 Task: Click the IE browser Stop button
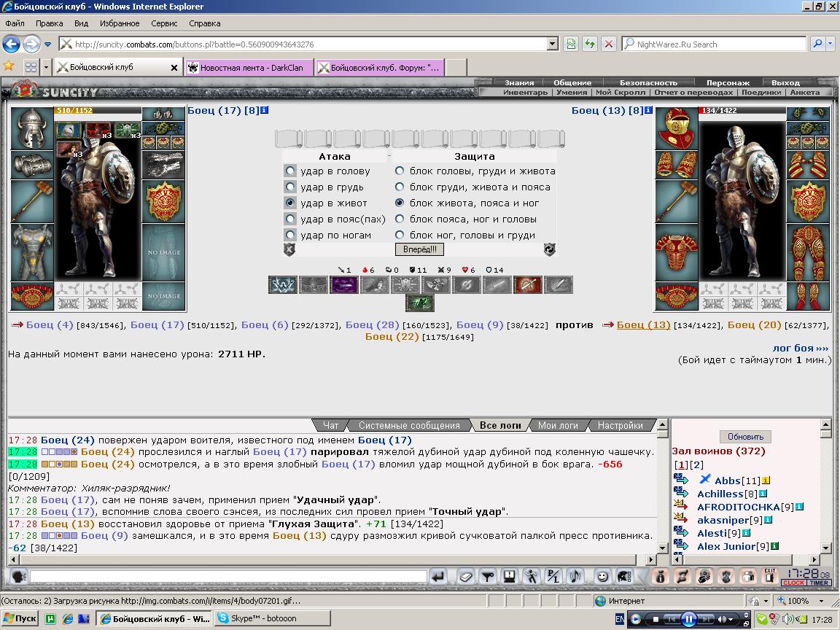pos(609,44)
